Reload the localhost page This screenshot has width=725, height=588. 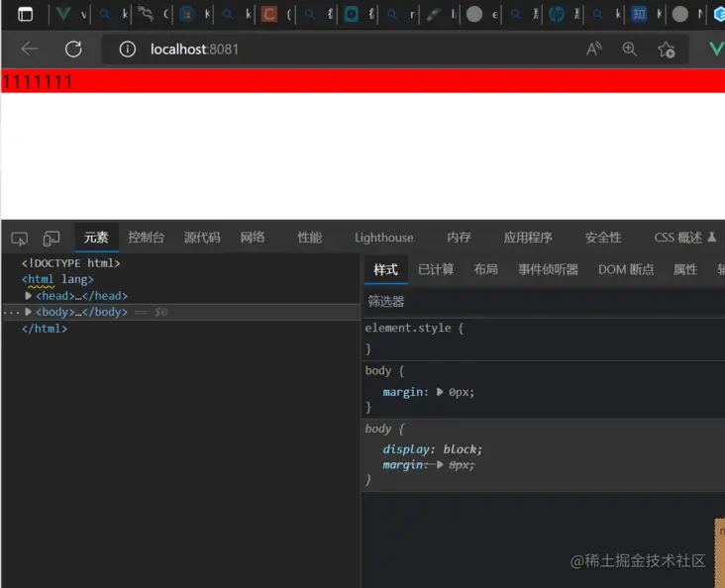[x=73, y=49]
